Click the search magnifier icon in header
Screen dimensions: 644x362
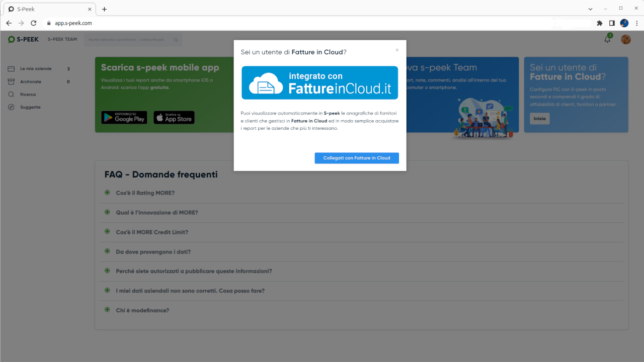[x=176, y=40]
